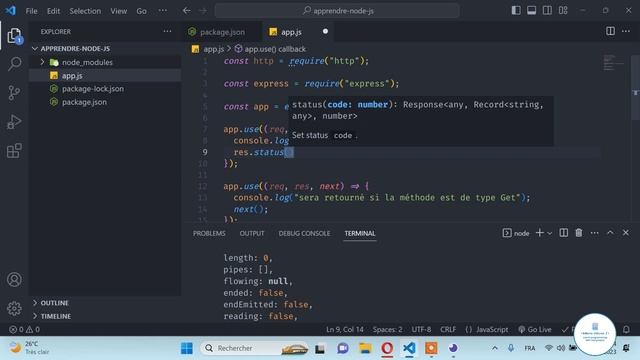This screenshot has height=360, width=640.
Task: Open the Accounts menu icon
Action: [14, 280]
